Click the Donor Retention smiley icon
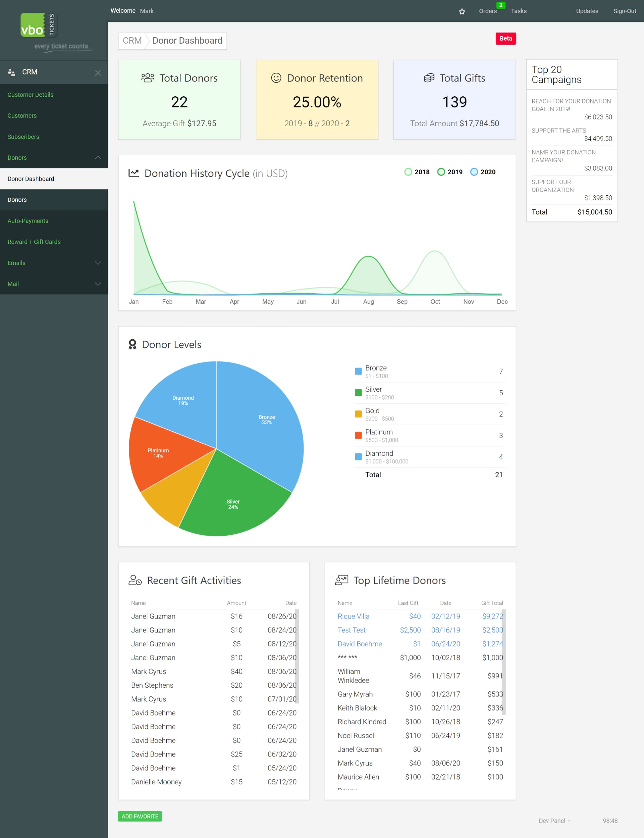The height and width of the screenshot is (838, 644). 276,78
